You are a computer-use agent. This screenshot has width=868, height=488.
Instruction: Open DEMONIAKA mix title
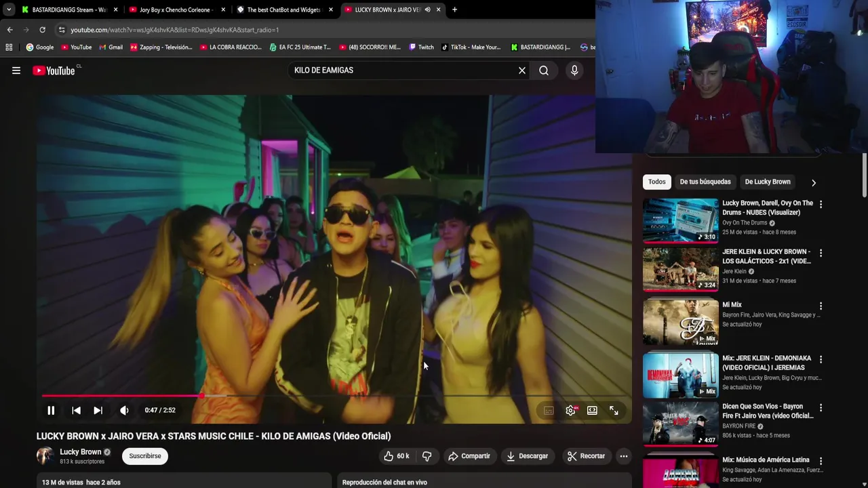coord(767,363)
